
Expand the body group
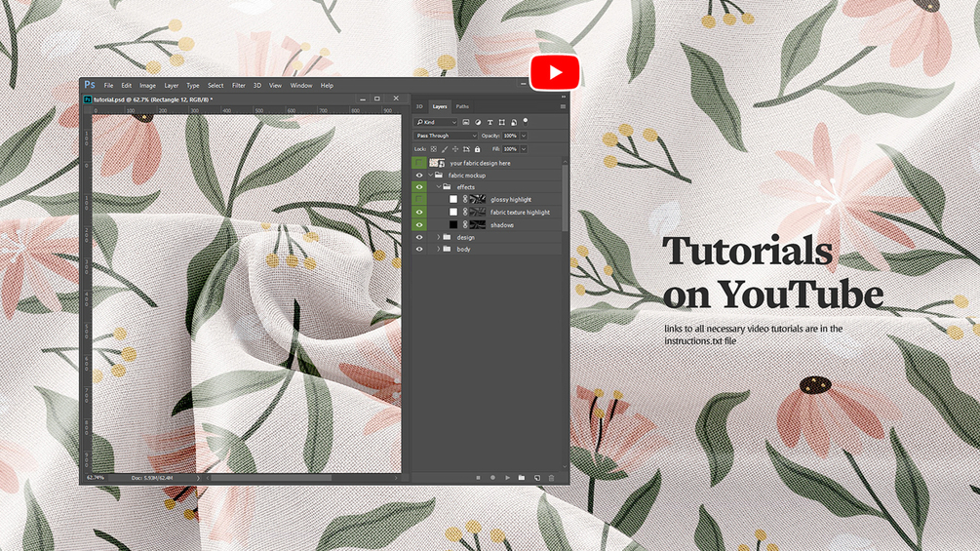tap(438, 249)
